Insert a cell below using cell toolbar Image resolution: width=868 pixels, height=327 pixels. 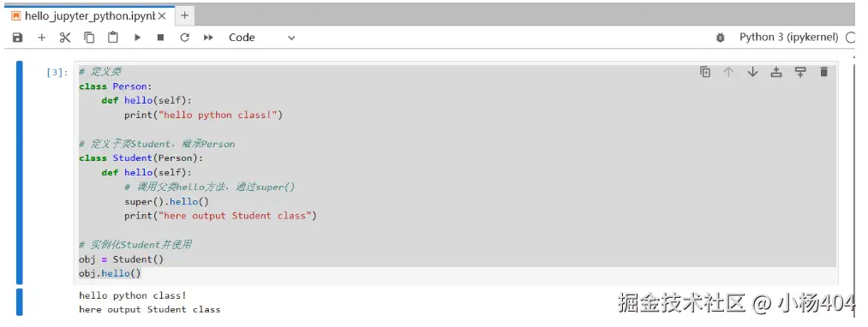(x=800, y=72)
